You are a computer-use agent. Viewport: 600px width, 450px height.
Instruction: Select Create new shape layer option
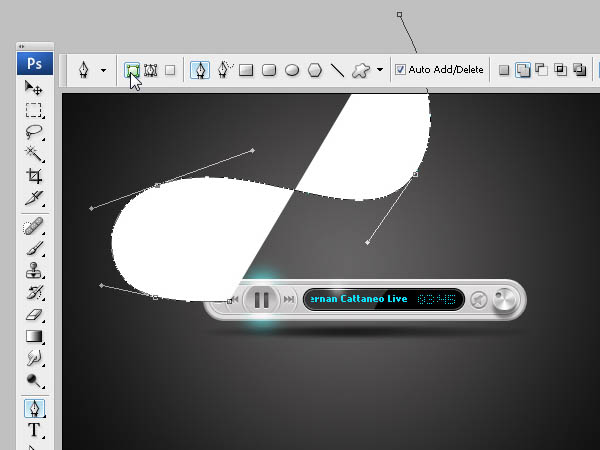(504, 70)
